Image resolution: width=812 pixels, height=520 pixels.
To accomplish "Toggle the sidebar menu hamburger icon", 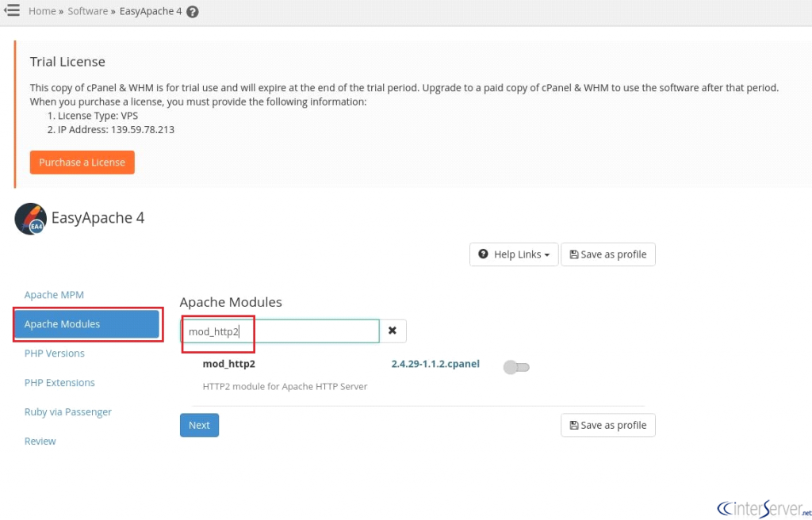I will (11, 10).
